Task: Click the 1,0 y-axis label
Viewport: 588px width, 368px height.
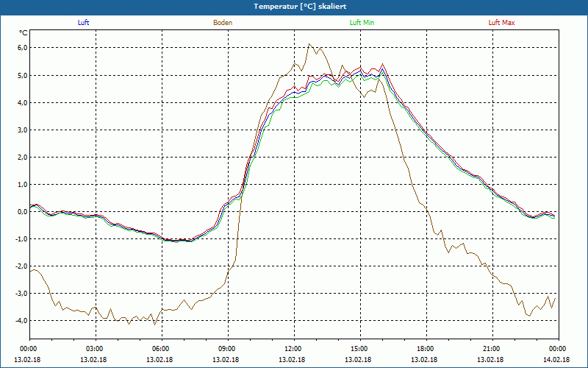Action: click(23, 185)
